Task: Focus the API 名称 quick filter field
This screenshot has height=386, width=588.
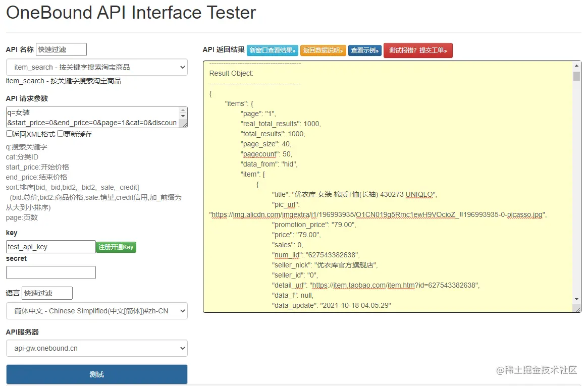Action: [x=61, y=49]
